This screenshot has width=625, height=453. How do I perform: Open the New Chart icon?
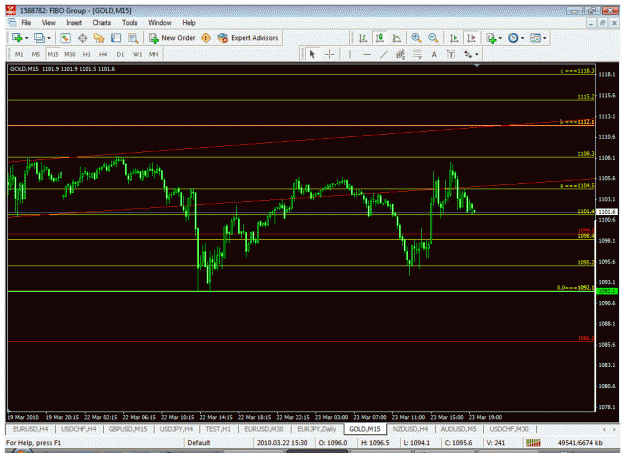(x=17, y=38)
